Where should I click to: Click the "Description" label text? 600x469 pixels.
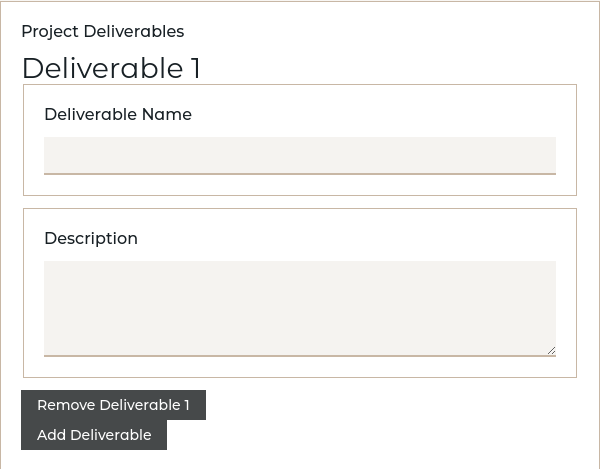pyautogui.click(x=91, y=238)
